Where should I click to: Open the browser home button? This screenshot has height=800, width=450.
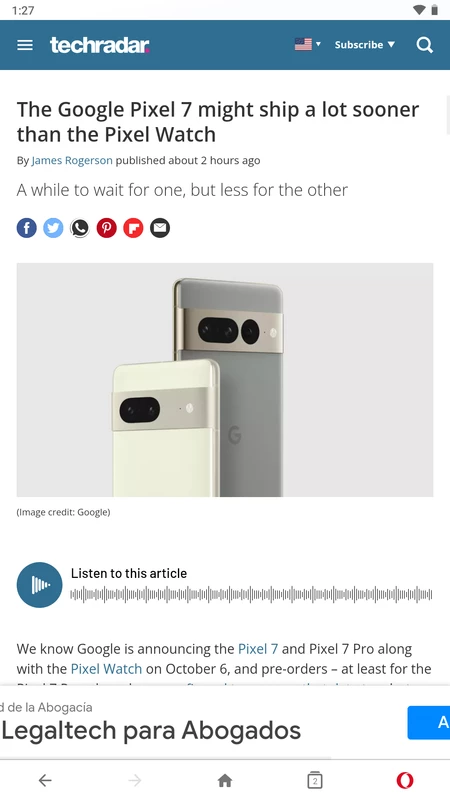coord(225,780)
